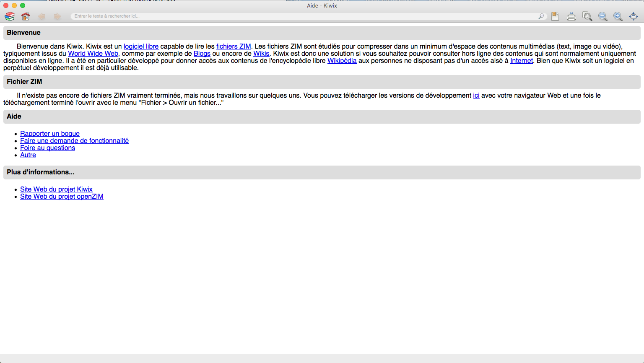Follow the 'World Wide Web' link
Screen dimensions: 644x363
pos(93,54)
